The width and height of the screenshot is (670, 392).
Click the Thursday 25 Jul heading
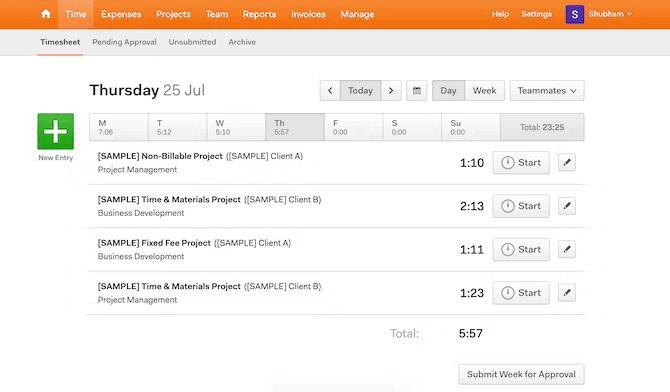click(147, 90)
